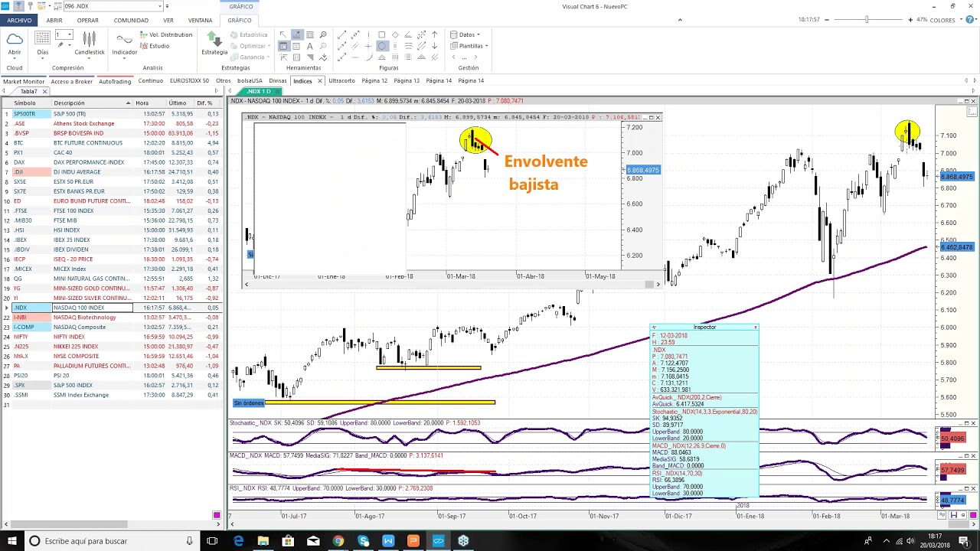Click the zoom out minus icon
Screen dimensions: 980x551
click(x=827, y=19)
